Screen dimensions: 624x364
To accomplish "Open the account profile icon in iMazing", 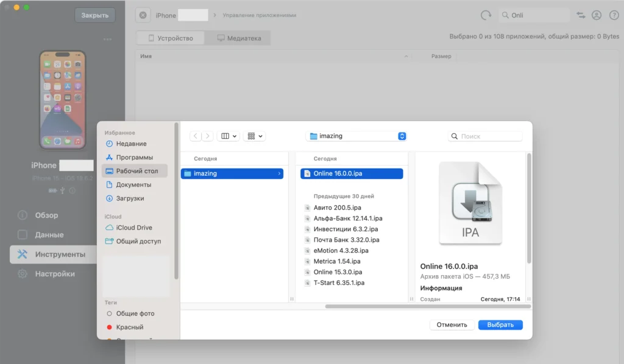I will pyautogui.click(x=597, y=15).
